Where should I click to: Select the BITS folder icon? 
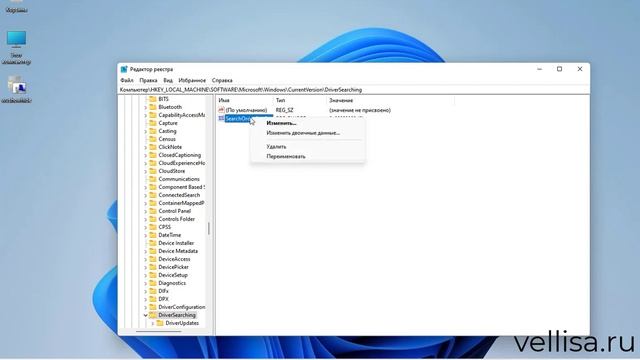[x=153, y=99]
